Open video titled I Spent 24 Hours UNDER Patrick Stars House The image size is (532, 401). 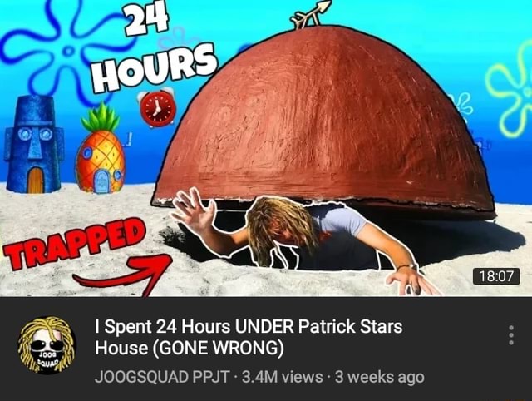[x=249, y=337]
